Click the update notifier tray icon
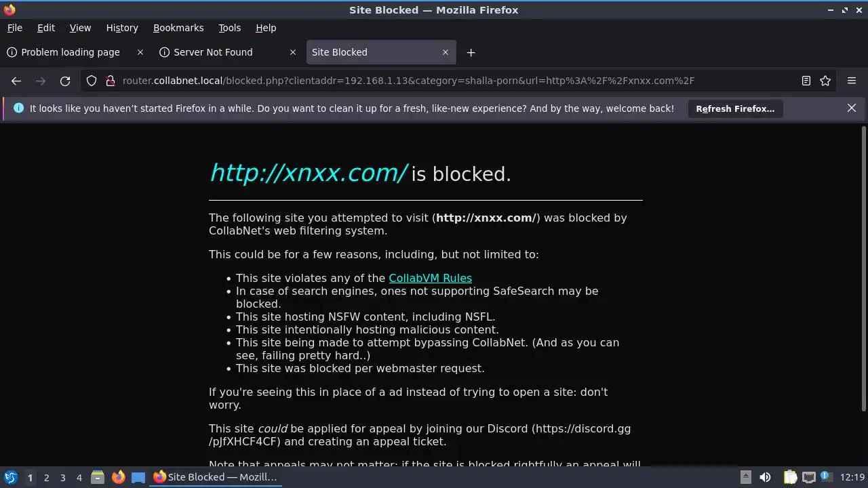The width and height of the screenshot is (868, 488). pyautogui.click(x=826, y=477)
